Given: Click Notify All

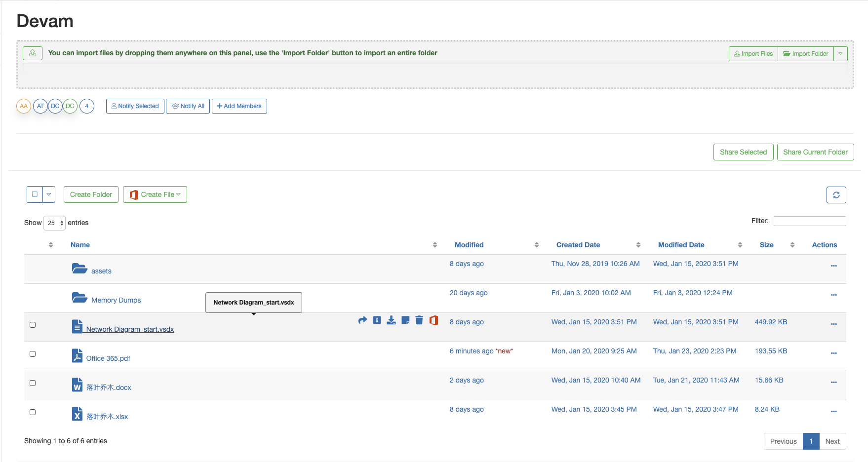Looking at the screenshot, I should (x=188, y=106).
